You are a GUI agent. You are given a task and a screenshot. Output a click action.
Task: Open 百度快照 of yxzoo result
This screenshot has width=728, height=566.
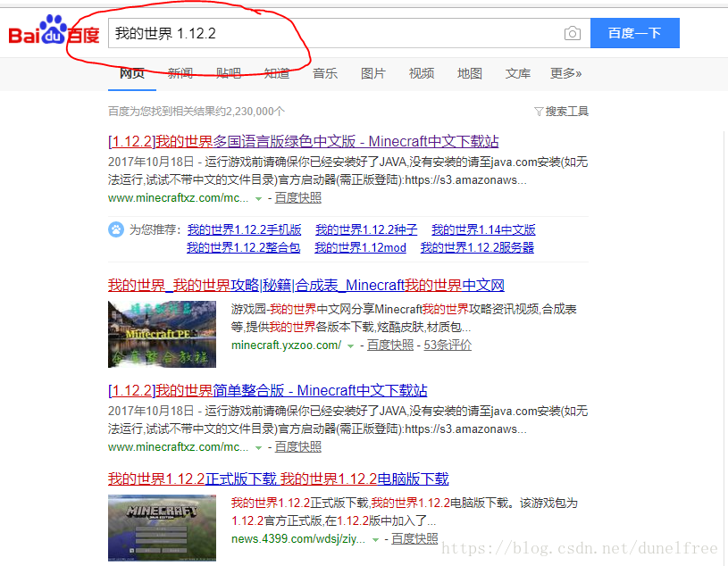[x=390, y=345]
